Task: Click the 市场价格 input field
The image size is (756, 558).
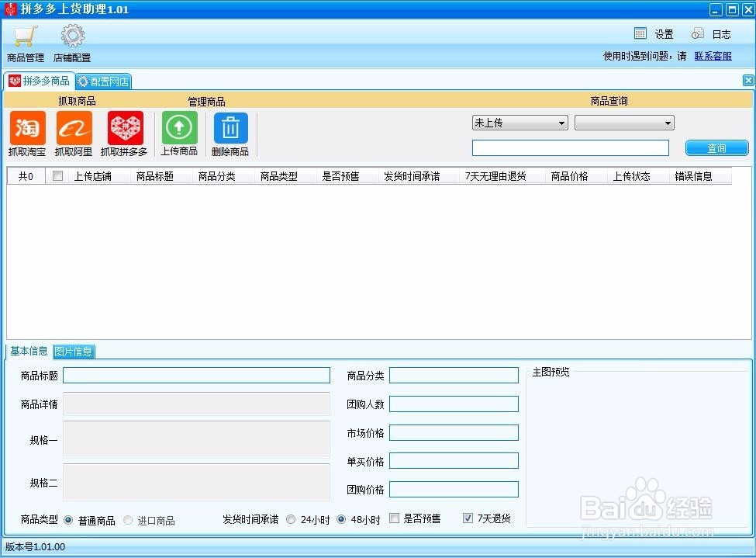Action: click(454, 432)
